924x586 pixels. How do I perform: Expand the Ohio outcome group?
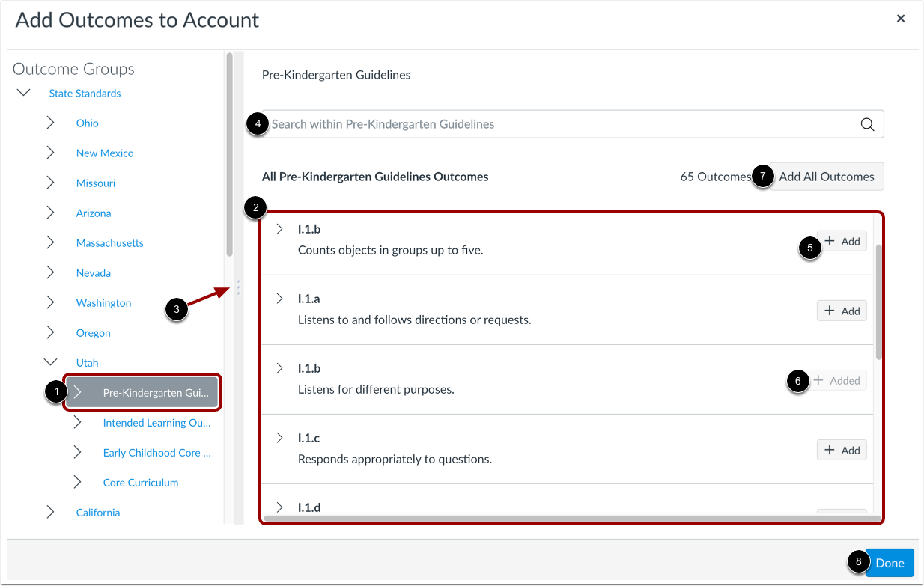(50, 123)
